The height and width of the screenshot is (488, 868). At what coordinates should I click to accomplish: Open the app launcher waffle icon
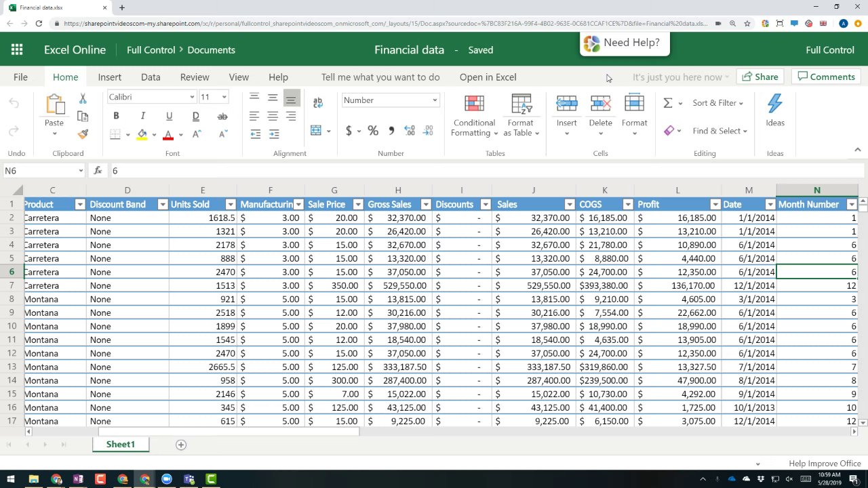tap(17, 49)
